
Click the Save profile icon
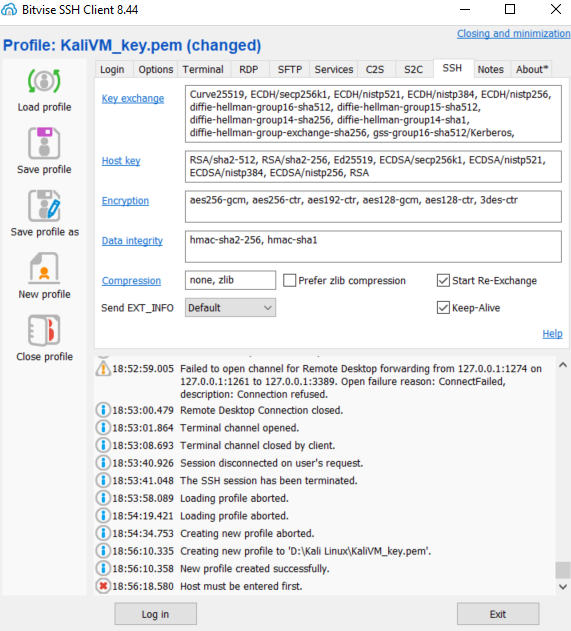click(44, 143)
